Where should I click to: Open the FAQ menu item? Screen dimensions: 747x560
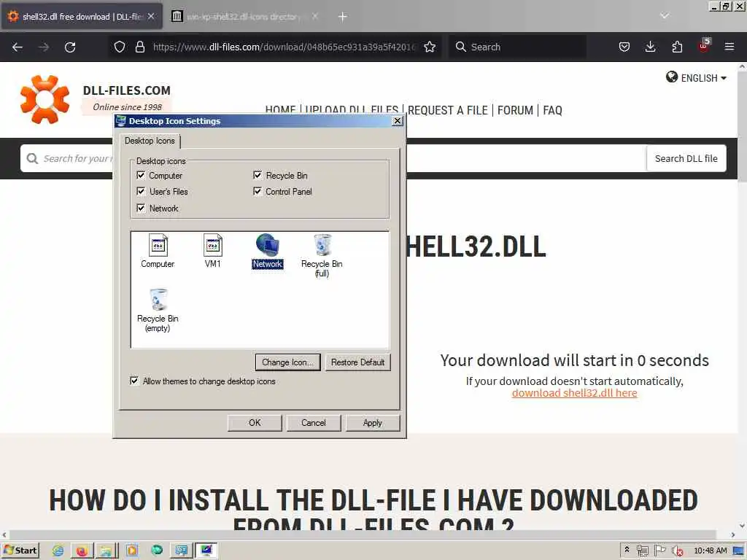pyautogui.click(x=553, y=111)
